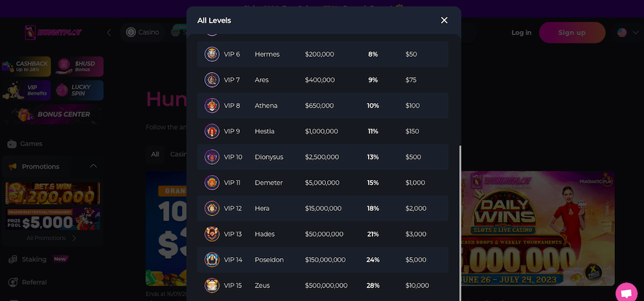644x301 pixels.
Task: Click the VIP 13 Hades badge icon
Action: coord(212,234)
